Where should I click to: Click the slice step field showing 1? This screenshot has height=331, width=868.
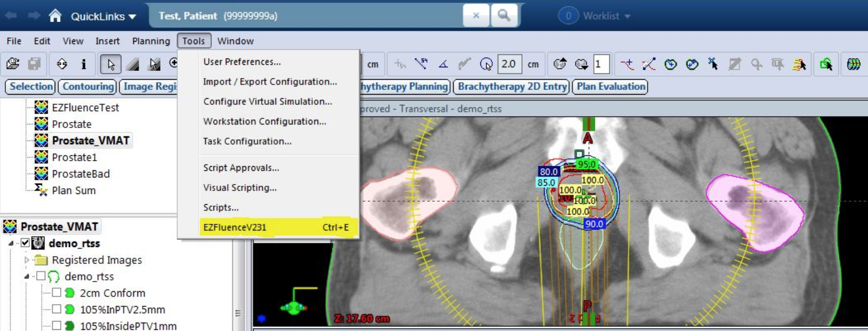(601, 64)
